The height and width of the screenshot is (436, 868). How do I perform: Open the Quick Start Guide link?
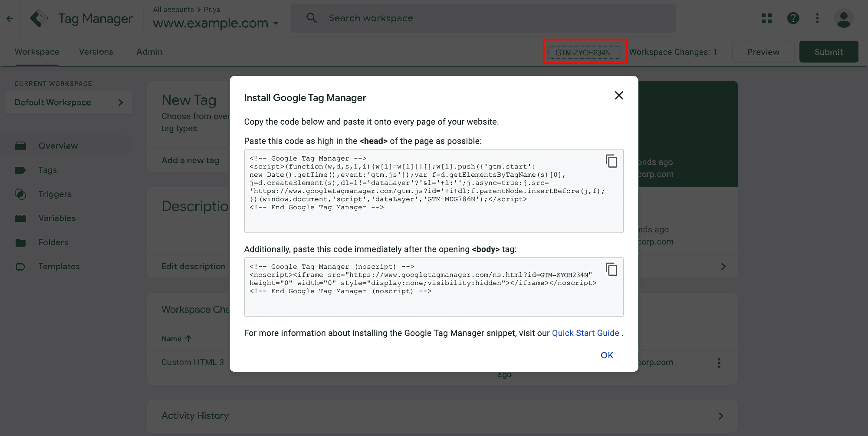point(585,333)
